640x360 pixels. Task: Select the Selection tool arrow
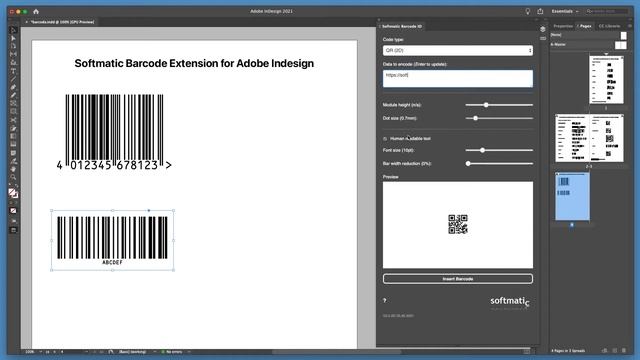coord(13,30)
